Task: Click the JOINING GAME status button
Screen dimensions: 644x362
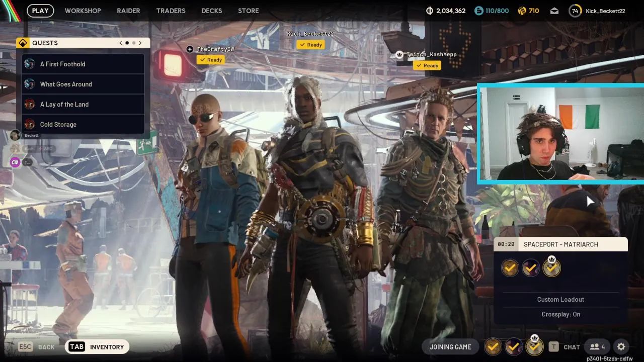Action: (x=450, y=347)
